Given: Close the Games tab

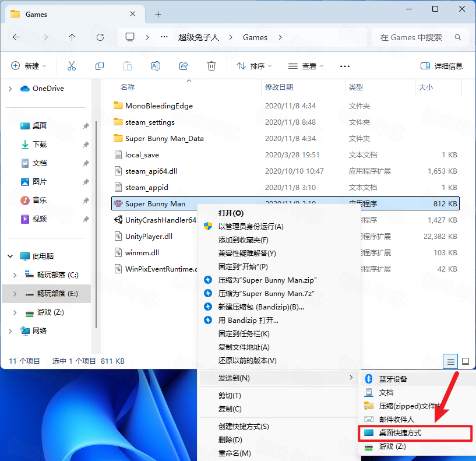Looking at the screenshot, I should click(x=133, y=14).
